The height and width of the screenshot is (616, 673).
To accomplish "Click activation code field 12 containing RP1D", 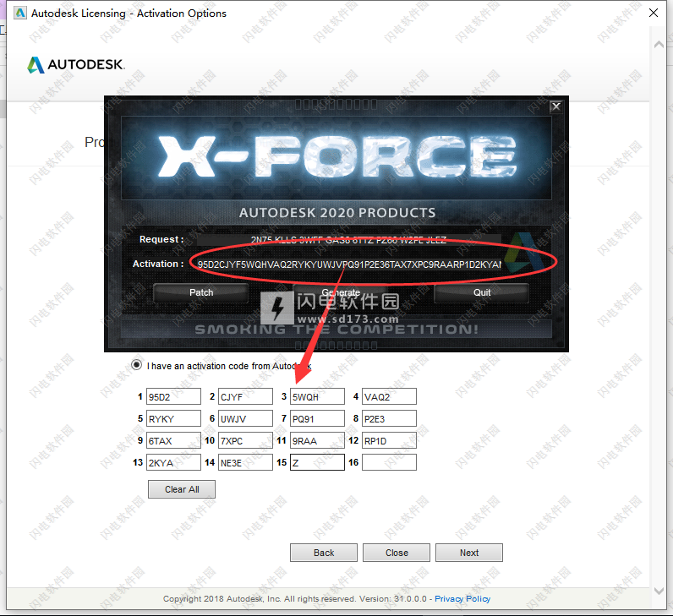I will tap(389, 440).
